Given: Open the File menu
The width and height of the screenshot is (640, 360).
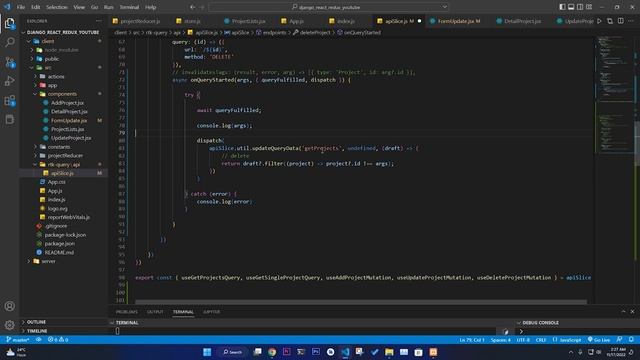Looking at the screenshot, I should pos(21,7).
